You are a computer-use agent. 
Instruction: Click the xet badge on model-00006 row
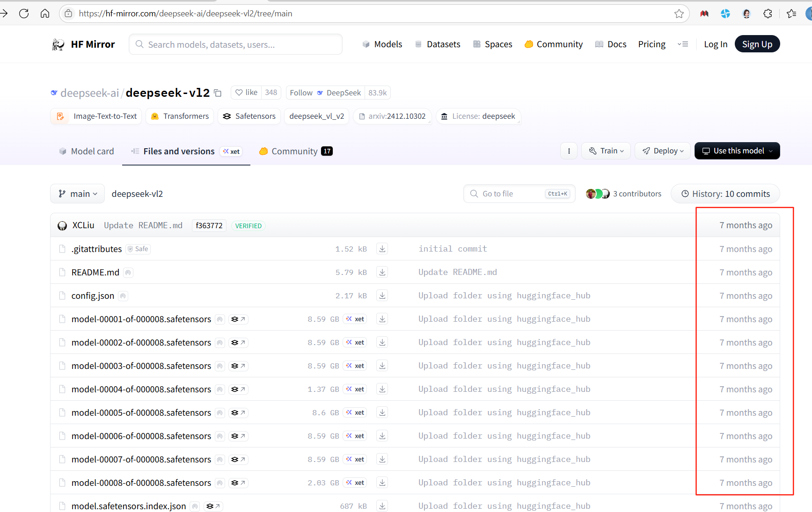tap(355, 436)
